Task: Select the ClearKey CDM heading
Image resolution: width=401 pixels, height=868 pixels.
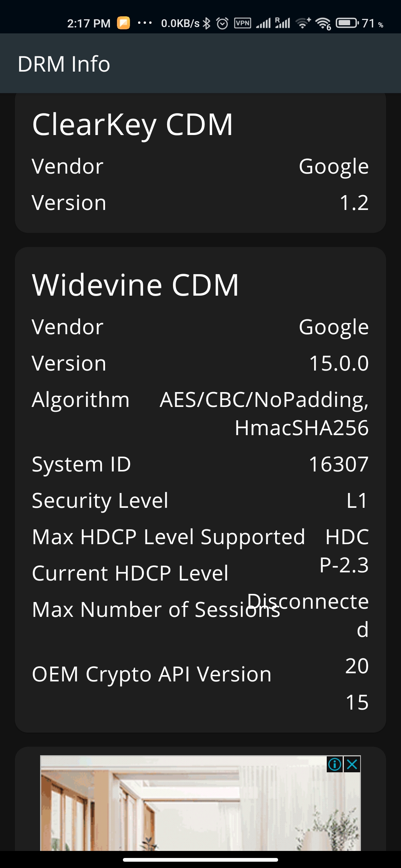Action: pyautogui.click(x=133, y=125)
